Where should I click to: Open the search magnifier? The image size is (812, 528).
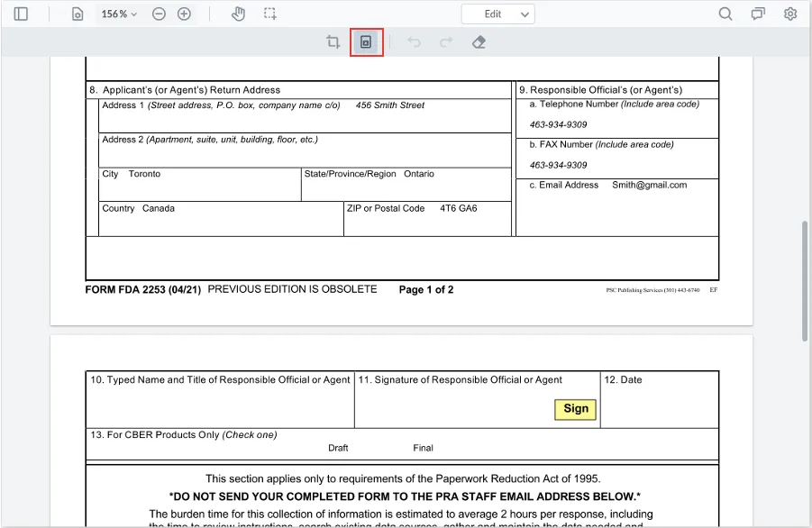click(725, 14)
